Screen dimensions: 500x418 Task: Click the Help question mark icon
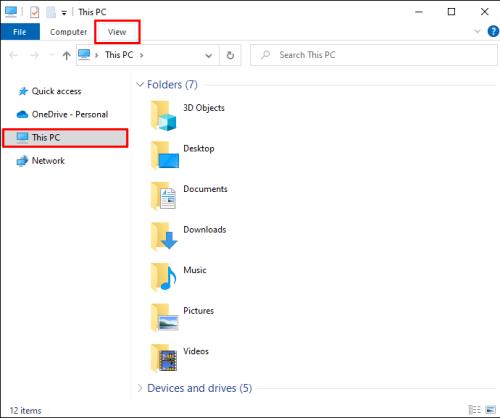(493, 31)
